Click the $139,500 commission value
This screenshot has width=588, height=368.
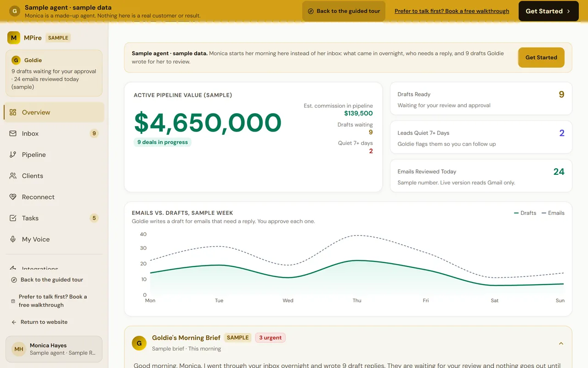[358, 113]
